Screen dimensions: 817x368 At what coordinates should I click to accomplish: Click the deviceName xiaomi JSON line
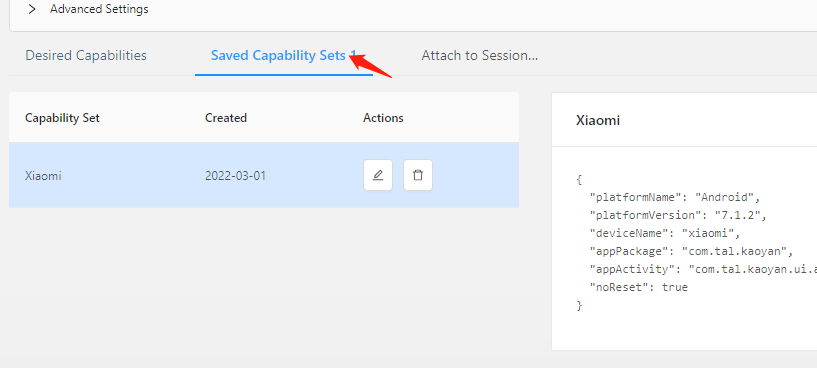[x=664, y=233]
